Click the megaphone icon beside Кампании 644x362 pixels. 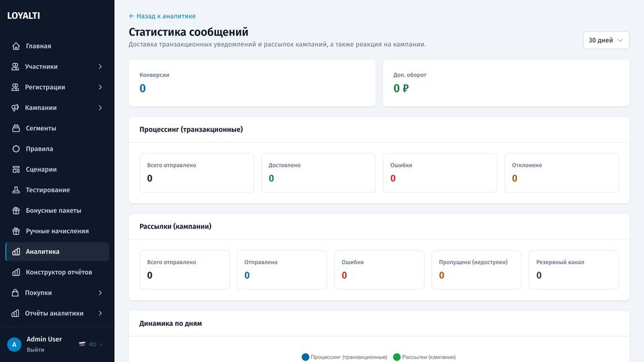(15, 107)
